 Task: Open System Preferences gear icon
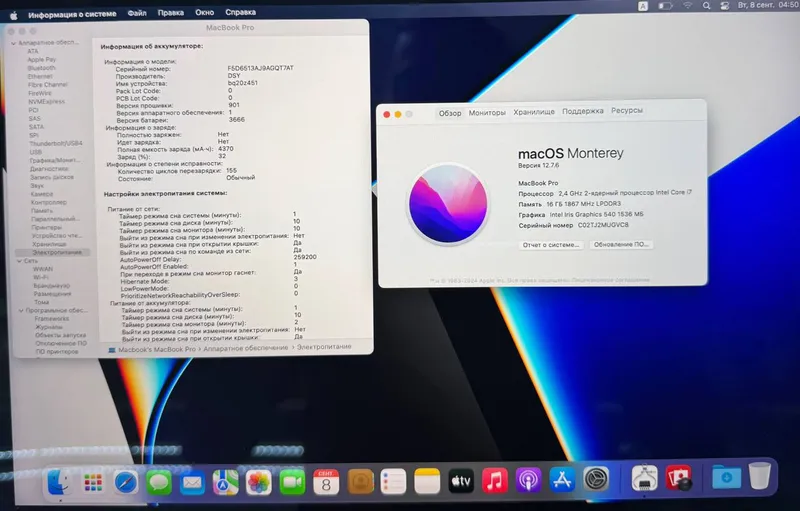point(596,480)
